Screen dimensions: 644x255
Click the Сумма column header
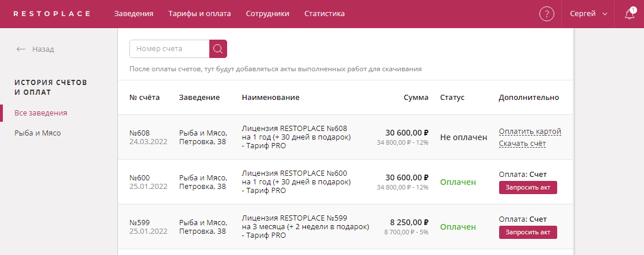click(x=416, y=98)
